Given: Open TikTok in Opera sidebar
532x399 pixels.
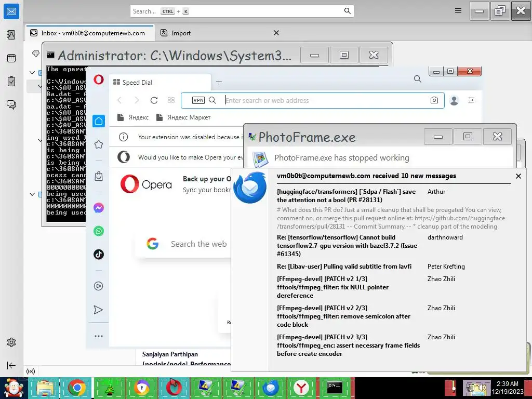Looking at the screenshot, I should [99, 254].
